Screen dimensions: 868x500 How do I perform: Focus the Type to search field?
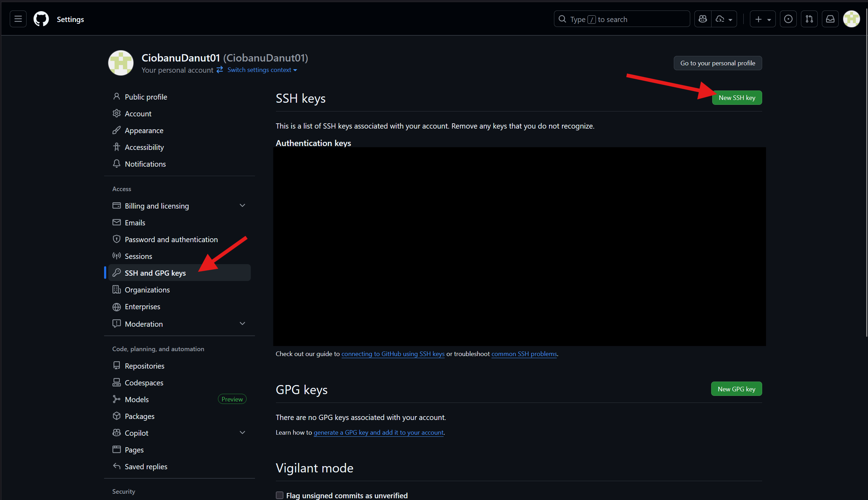pyautogui.click(x=622, y=19)
